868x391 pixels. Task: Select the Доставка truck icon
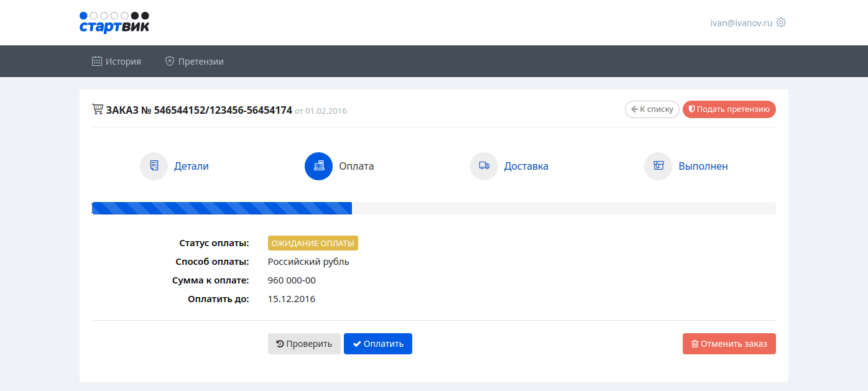pos(484,167)
